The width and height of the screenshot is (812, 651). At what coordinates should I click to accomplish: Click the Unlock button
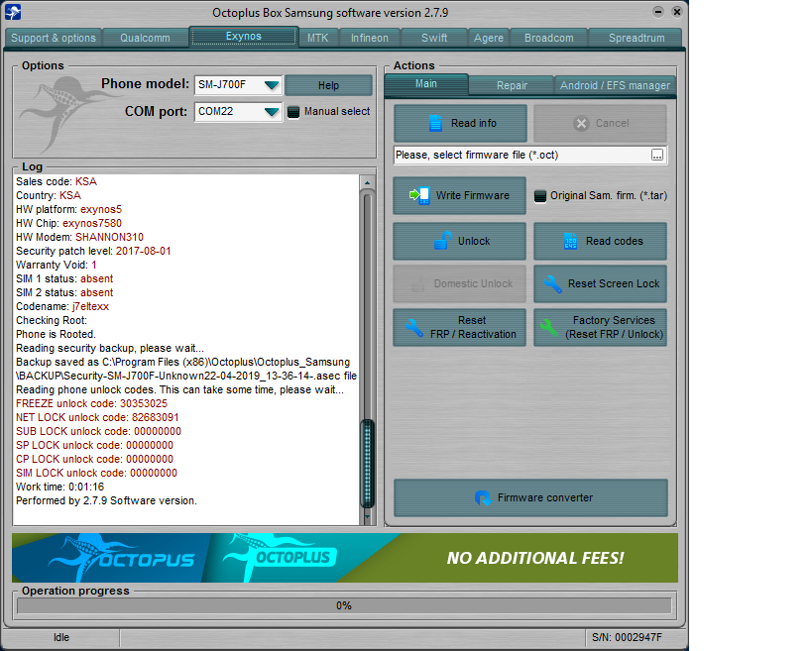tap(459, 241)
